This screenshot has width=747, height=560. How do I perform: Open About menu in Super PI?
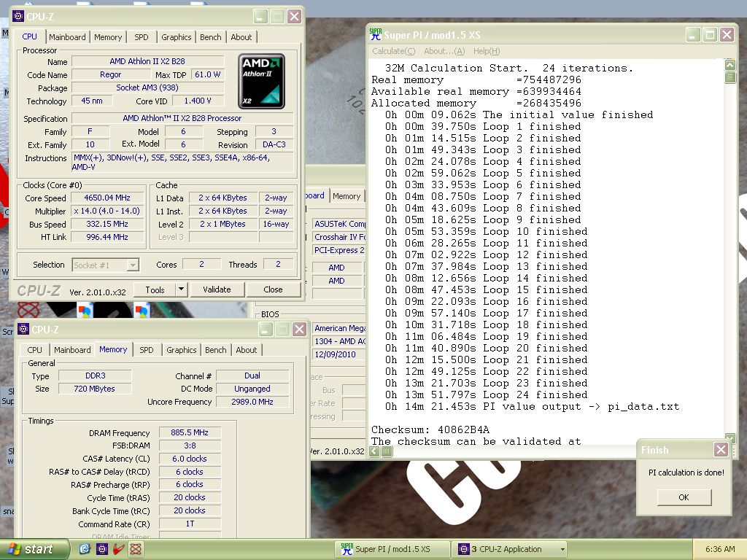tap(444, 51)
